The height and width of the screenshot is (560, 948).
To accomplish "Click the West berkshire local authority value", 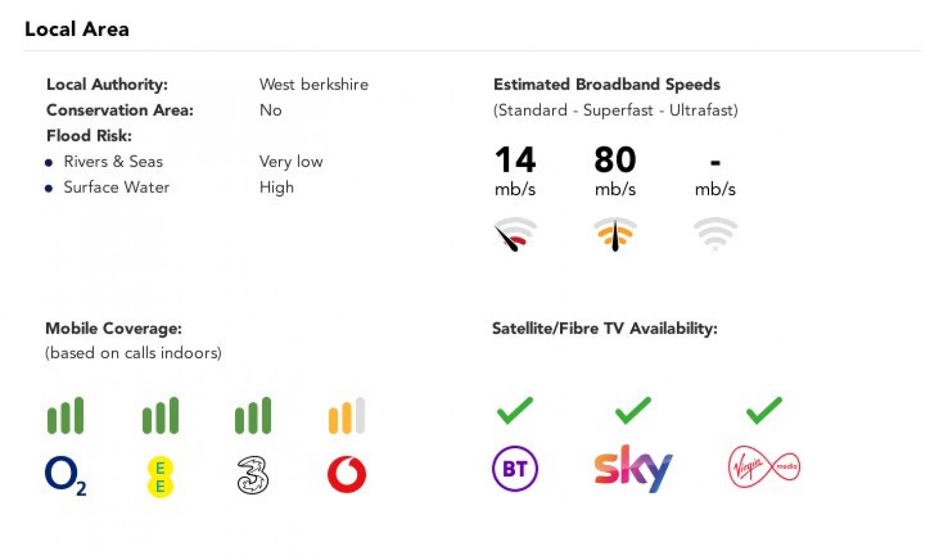I will (x=313, y=85).
